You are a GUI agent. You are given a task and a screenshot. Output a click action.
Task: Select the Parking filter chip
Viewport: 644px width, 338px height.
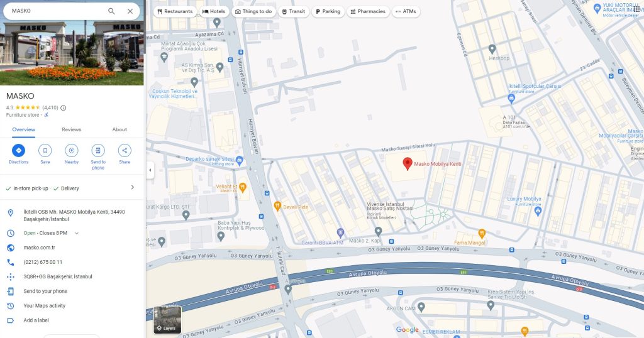(x=328, y=11)
